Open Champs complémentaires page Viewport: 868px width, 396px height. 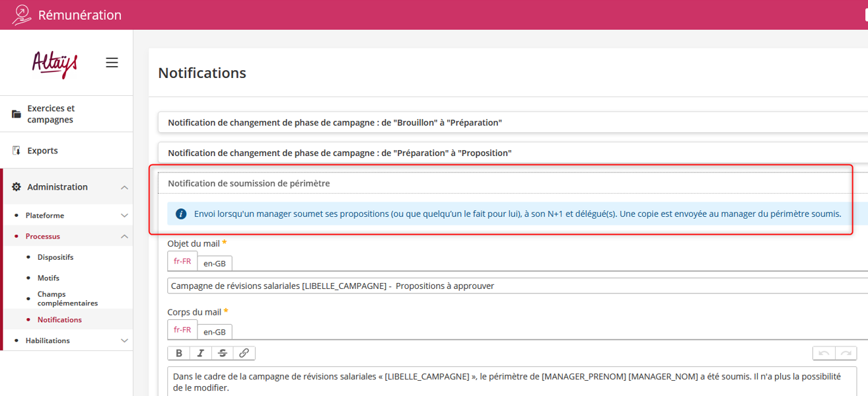(x=67, y=299)
